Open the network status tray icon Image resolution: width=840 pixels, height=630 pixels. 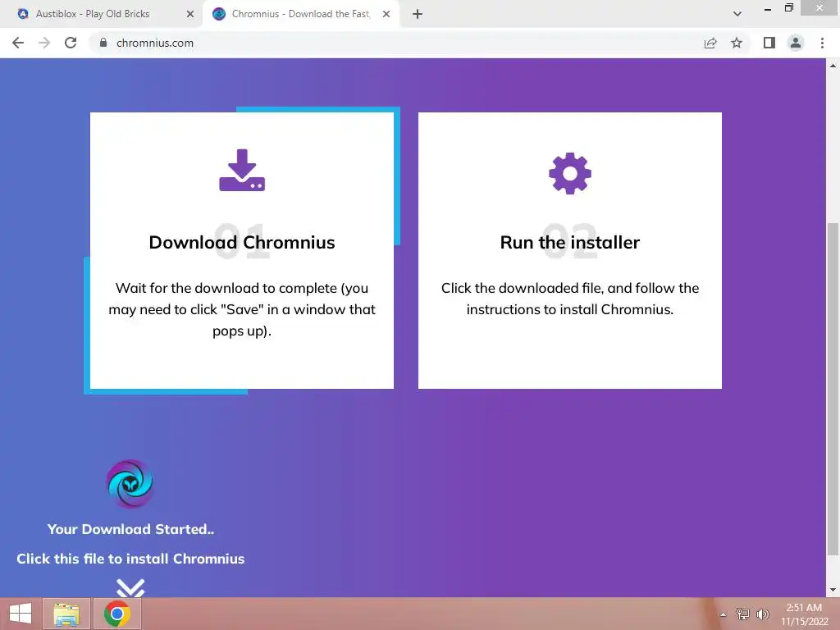click(x=743, y=614)
